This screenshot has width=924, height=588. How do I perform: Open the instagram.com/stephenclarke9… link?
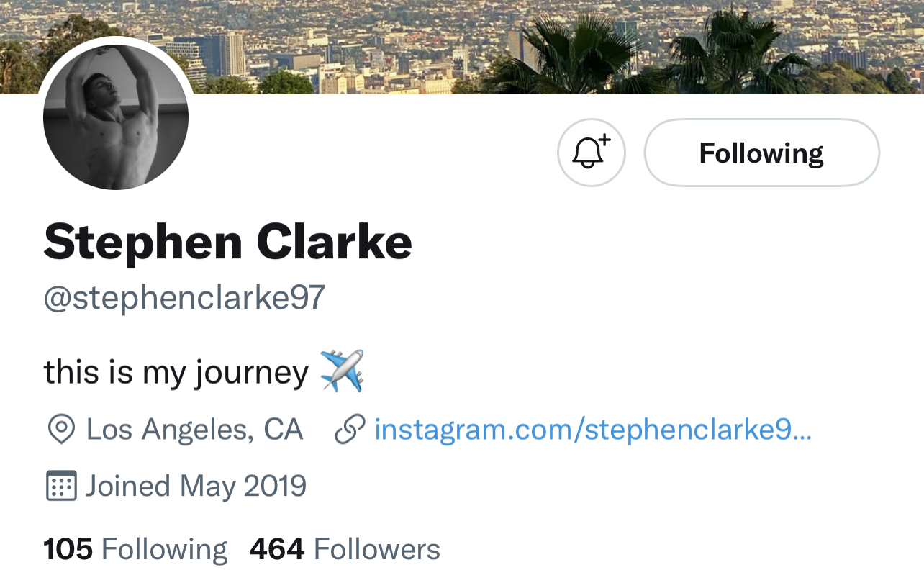tap(593, 430)
